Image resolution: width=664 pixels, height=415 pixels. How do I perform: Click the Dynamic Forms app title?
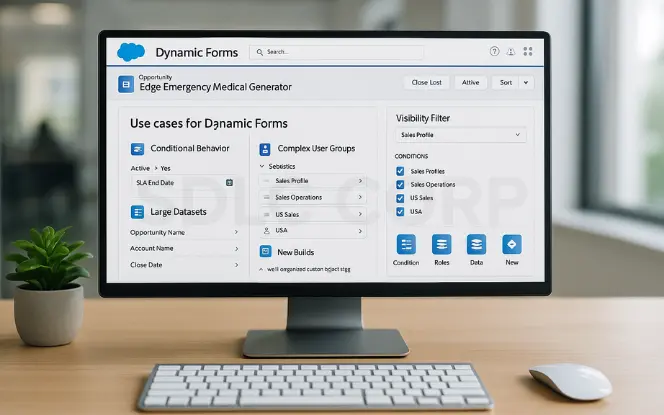coord(196,53)
